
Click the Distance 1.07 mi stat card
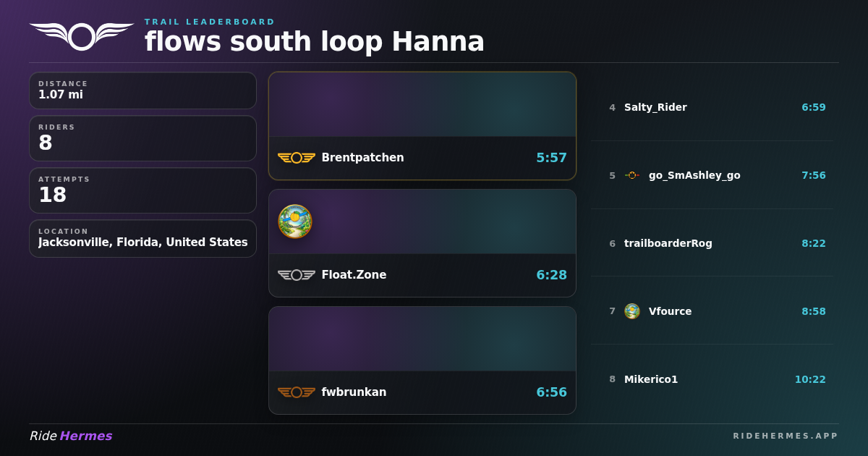(143, 90)
